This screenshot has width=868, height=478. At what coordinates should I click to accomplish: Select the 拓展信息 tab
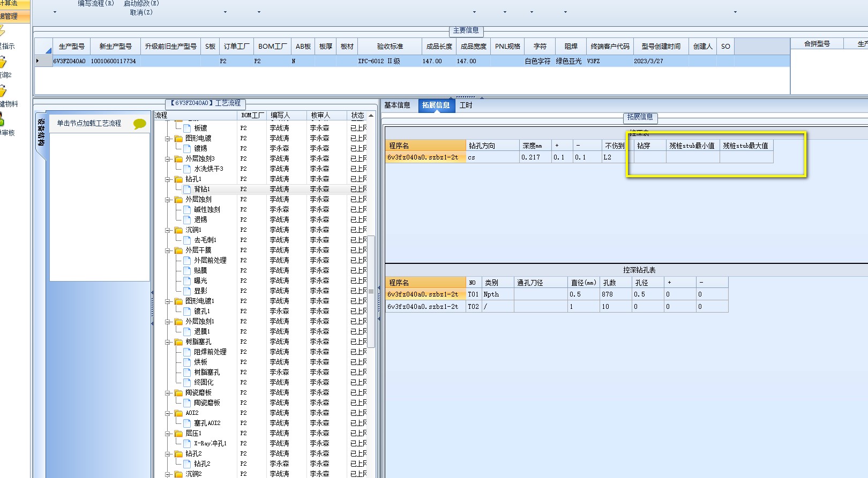point(436,105)
